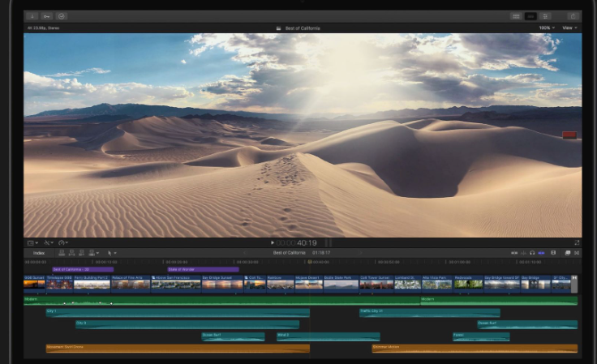Select the Timelapse GGB clip

pos(59,284)
